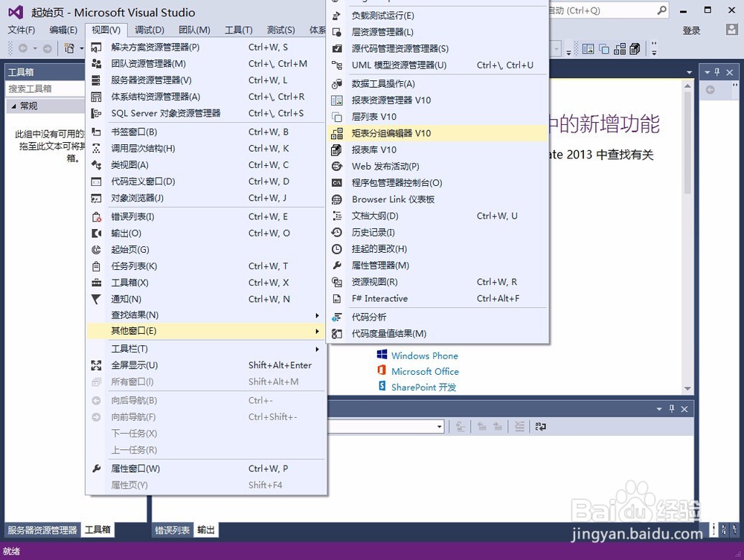Click the 矩表分组编辑器 toolbar icon at top right
The width and height of the screenshot is (744, 560).
(x=620, y=49)
